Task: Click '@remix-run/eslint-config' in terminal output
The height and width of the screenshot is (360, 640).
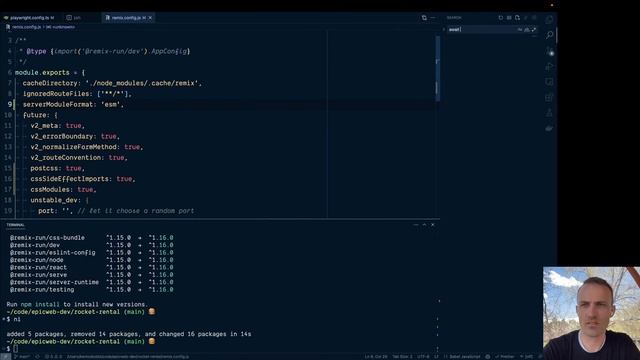Action: (53, 253)
